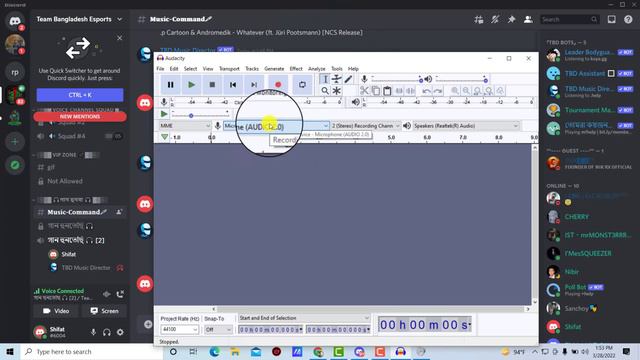Image resolution: width=640 pixels, height=360 pixels.
Task: Open the Tracks menu
Action: (252, 69)
